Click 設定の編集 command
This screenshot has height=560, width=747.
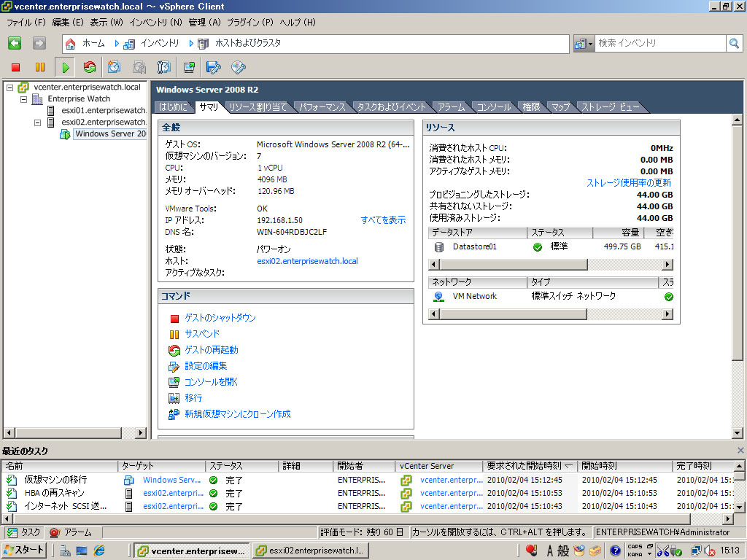click(x=206, y=366)
